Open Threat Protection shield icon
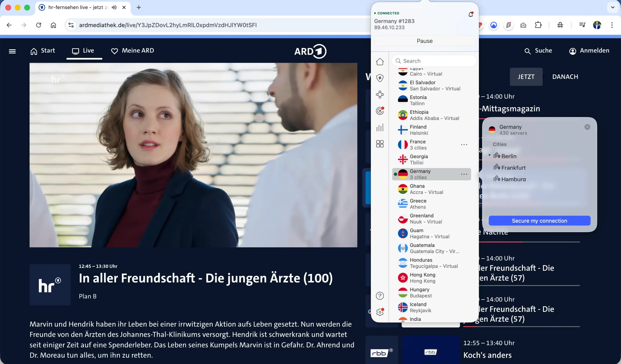Screen dimensions: 621x364 380,78
